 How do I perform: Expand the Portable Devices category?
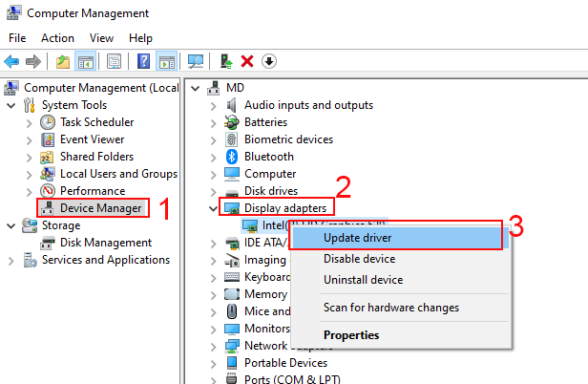214,364
